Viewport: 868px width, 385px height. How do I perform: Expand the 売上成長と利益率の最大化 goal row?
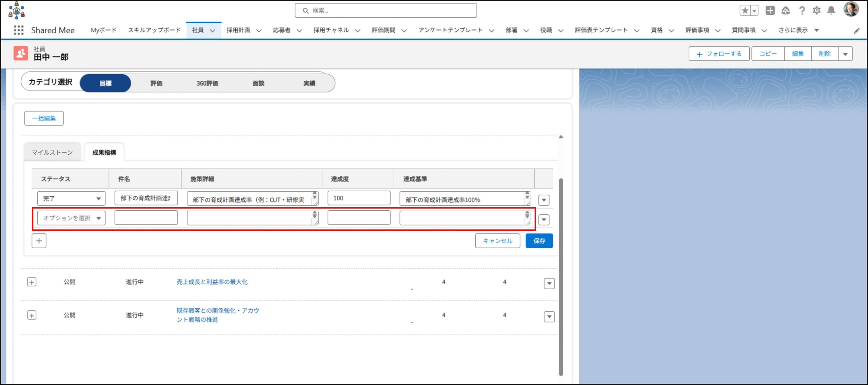pyautogui.click(x=32, y=282)
